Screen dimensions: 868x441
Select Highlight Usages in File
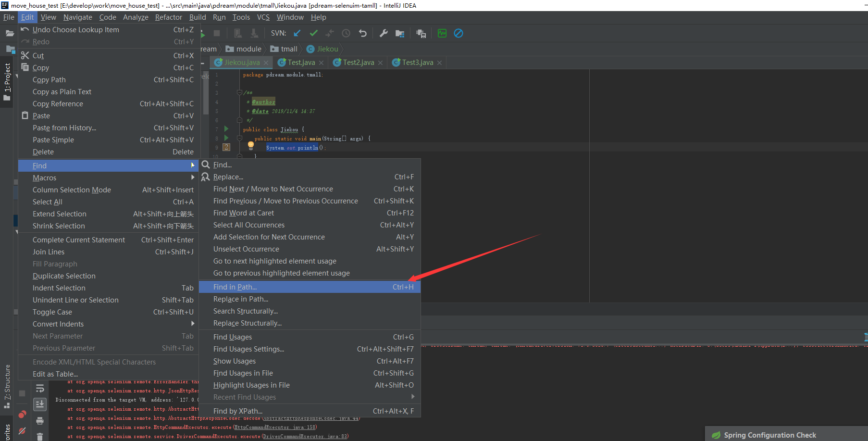(310, 385)
